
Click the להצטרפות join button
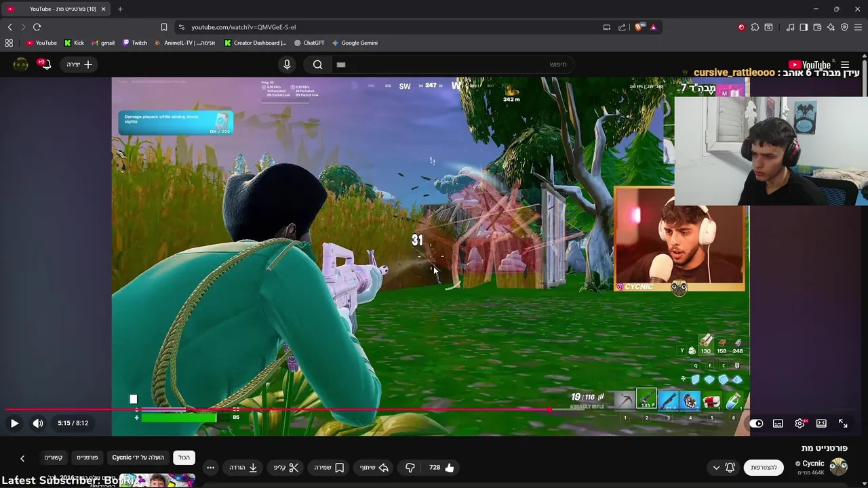[764, 468]
